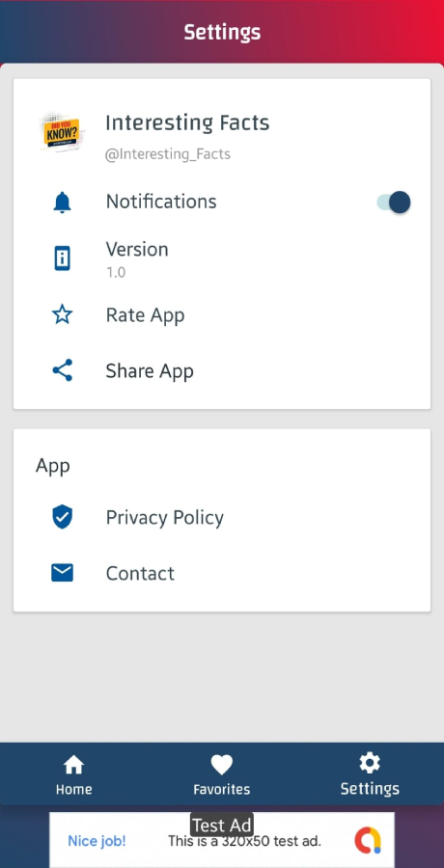Click the Version info phone icon
The width and height of the screenshot is (444, 868).
point(62,258)
